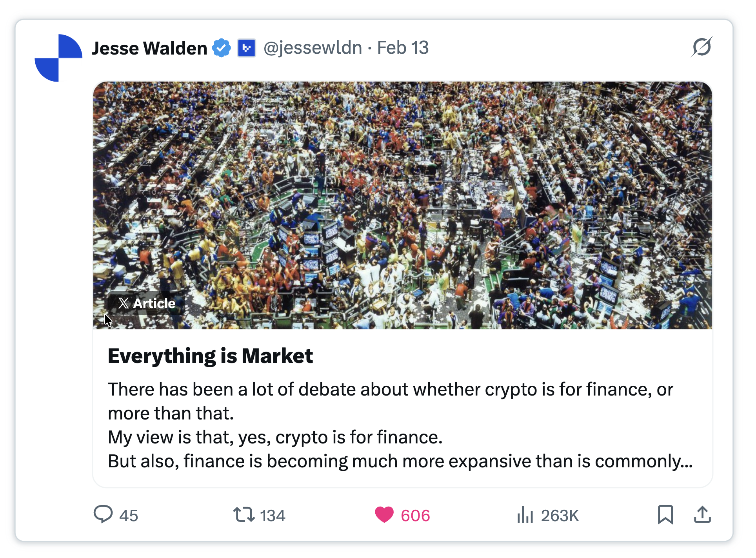Bookmark this post
756x558 pixels.
tap(666, 515)
